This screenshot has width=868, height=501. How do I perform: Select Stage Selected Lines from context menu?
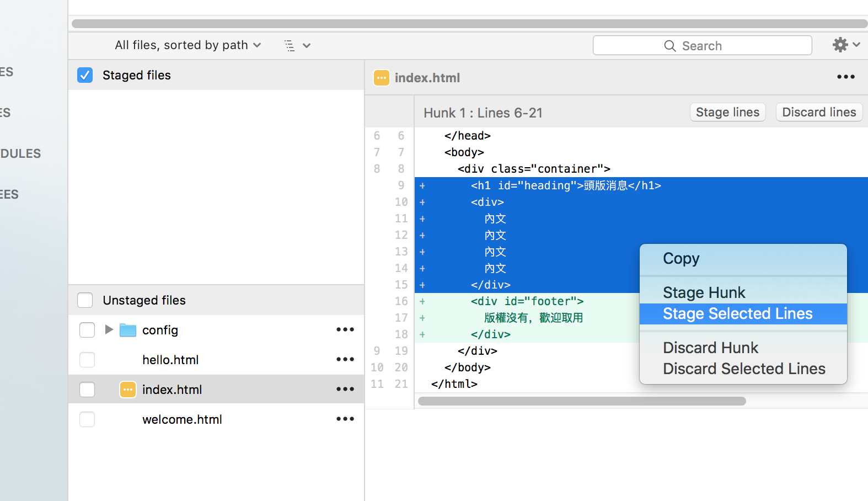(x=737, y=314)
